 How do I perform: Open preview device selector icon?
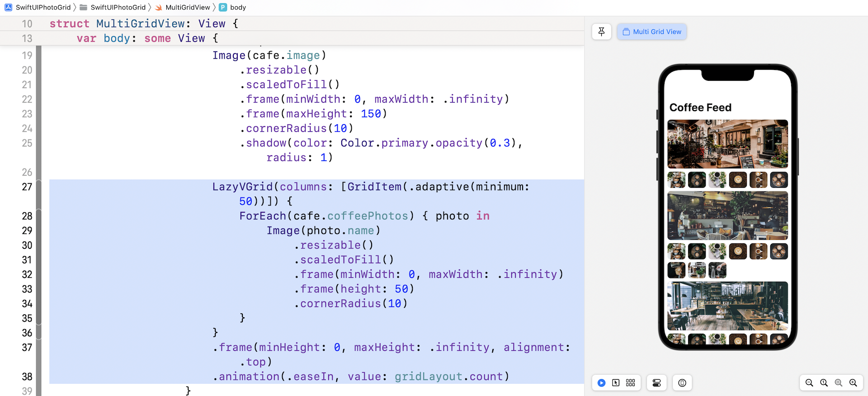click(x=682, y=383)
